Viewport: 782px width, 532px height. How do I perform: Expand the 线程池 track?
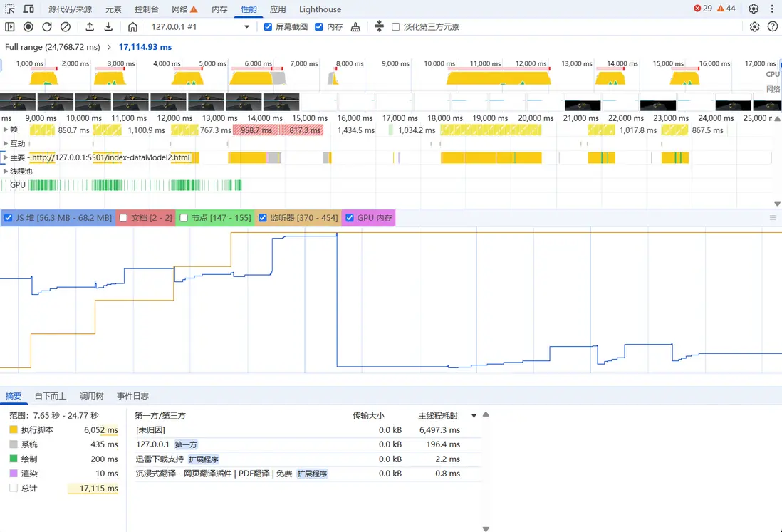point(6,172)
